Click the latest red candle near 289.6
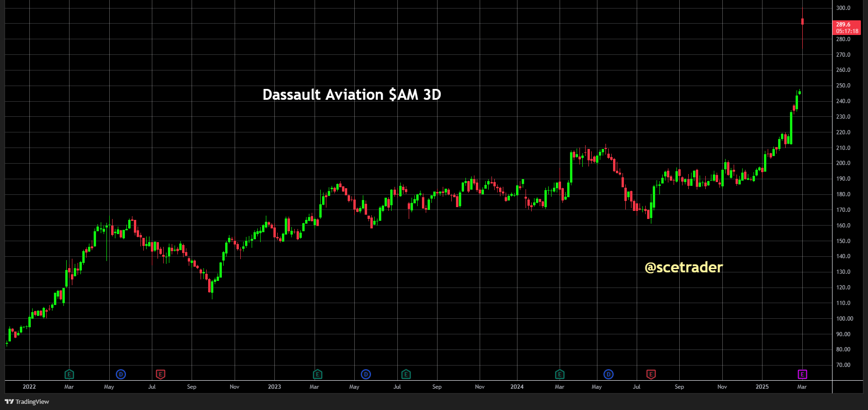This screenshot has height=410, width=868. coord(803,21)
